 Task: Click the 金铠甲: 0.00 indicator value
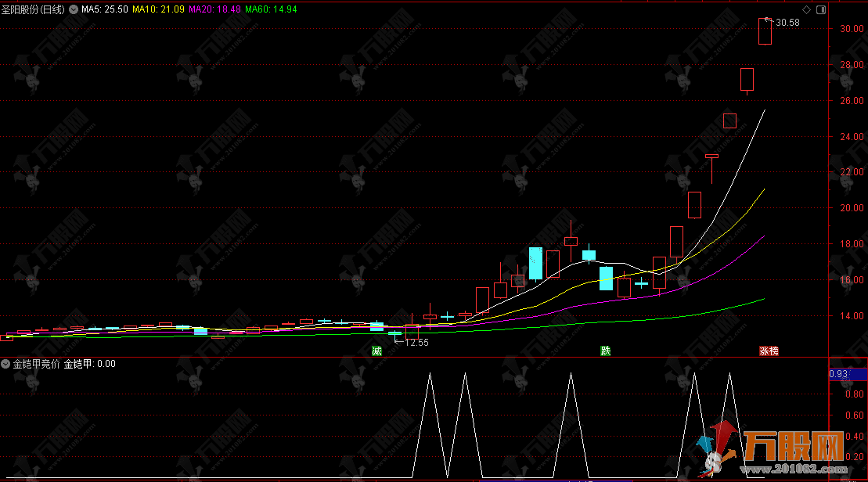point(89,364)
